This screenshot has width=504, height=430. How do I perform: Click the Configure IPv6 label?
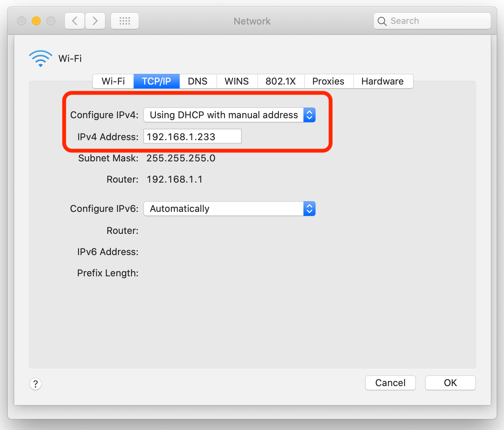[104, 209]
